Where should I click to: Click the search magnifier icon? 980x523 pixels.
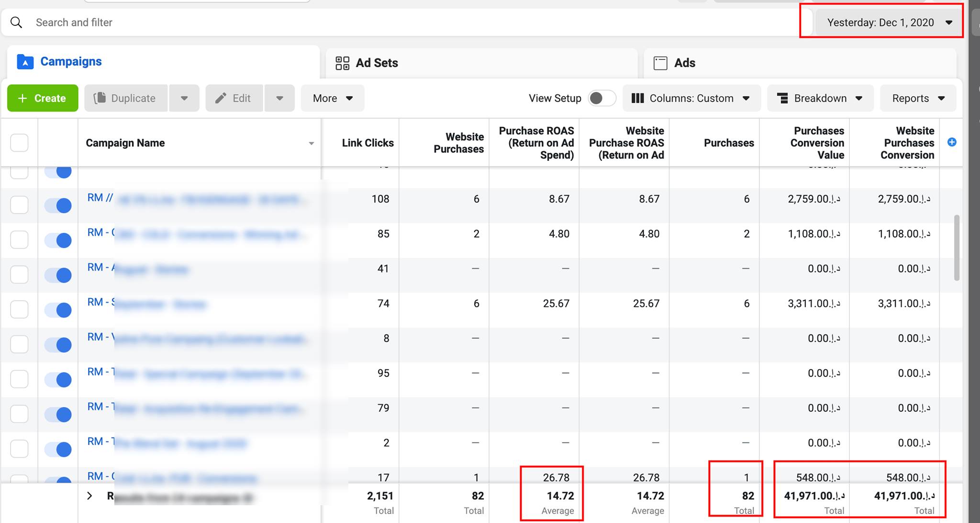tap(16, 23)
